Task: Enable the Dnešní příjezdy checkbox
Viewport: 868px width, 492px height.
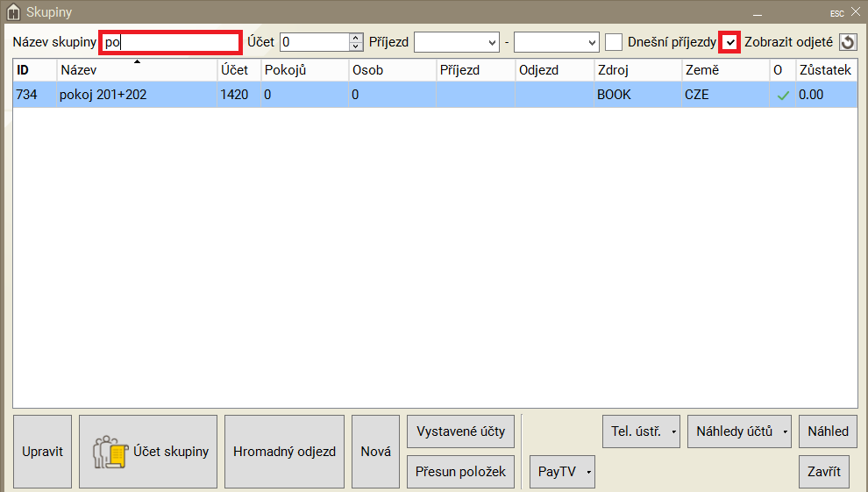Action: (615, 42)
